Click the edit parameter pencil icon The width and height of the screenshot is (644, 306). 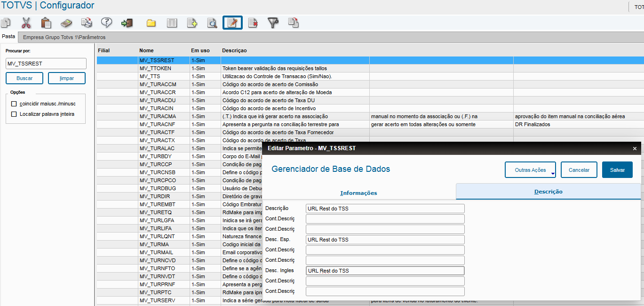tap(232, 23)
